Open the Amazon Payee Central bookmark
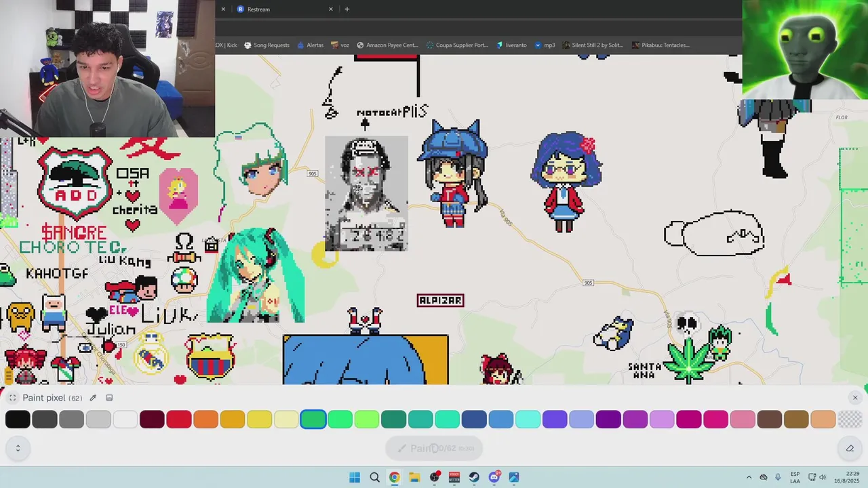The width and height of the screenshot is (868, 488). point(388,45)
